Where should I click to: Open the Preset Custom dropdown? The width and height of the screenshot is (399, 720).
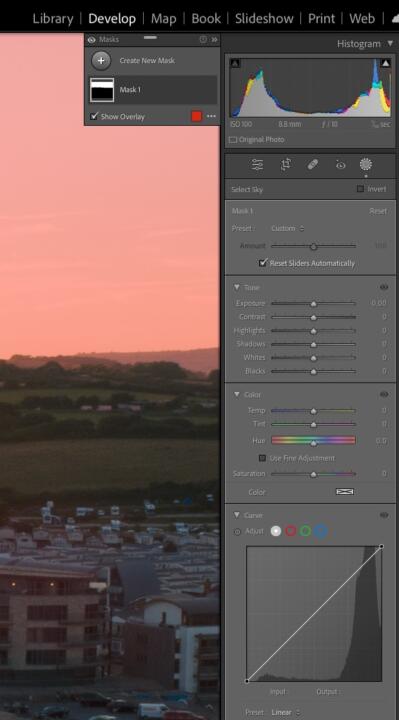click(287, 228)
